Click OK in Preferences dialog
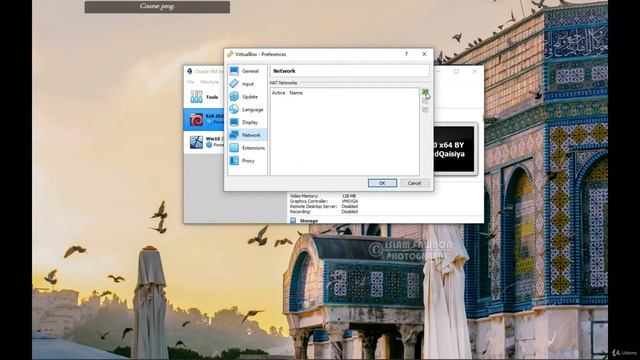This screenshot has width=640, height=360. coord(382,183)
